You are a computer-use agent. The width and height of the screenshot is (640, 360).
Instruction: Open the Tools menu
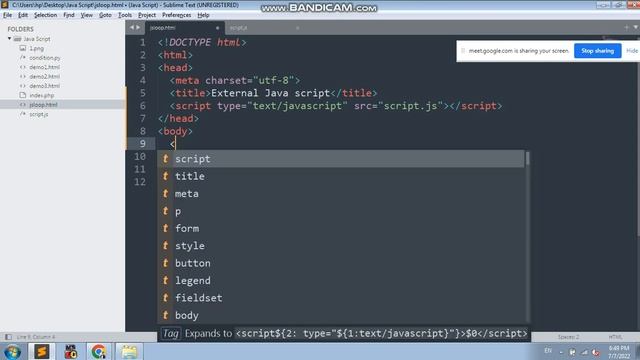pos(125,15)
